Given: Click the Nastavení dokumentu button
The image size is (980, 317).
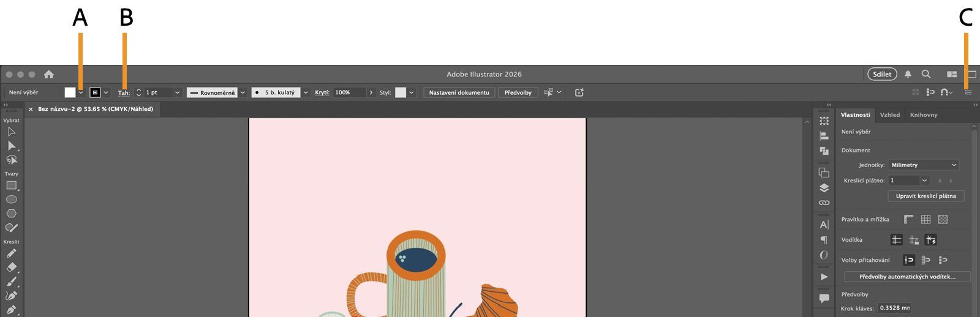Looking at the screenshot, I should (459, 92).
